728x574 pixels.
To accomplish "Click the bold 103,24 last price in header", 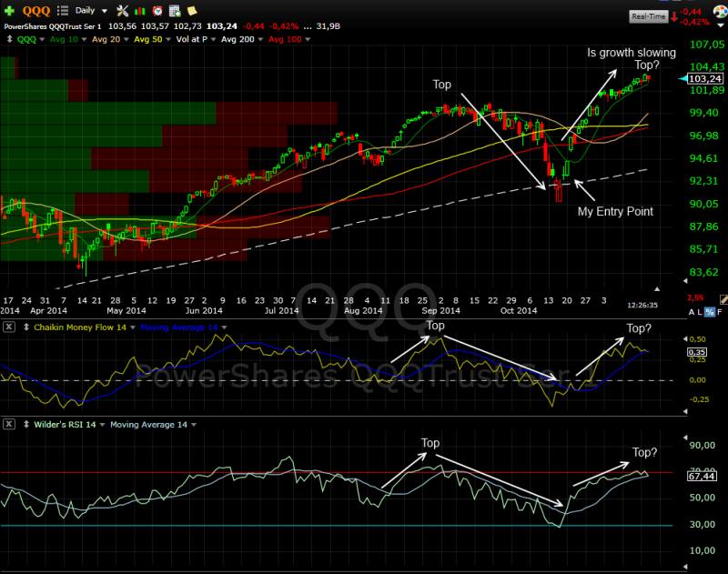I will 222,26.
